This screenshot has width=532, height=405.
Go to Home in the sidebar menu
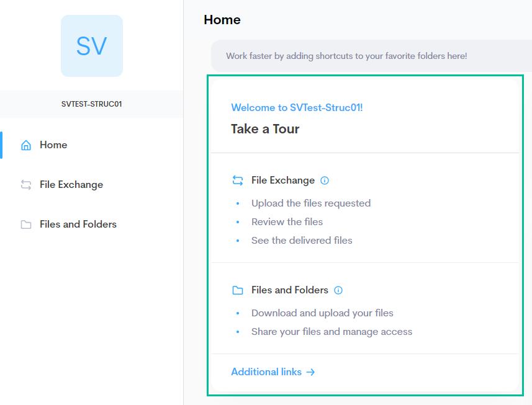(53, 145)
